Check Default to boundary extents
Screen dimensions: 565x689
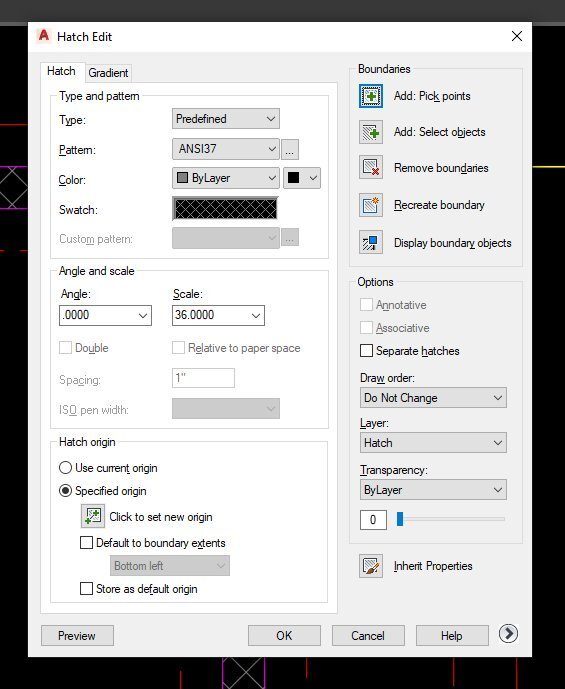tap(86, 543)
